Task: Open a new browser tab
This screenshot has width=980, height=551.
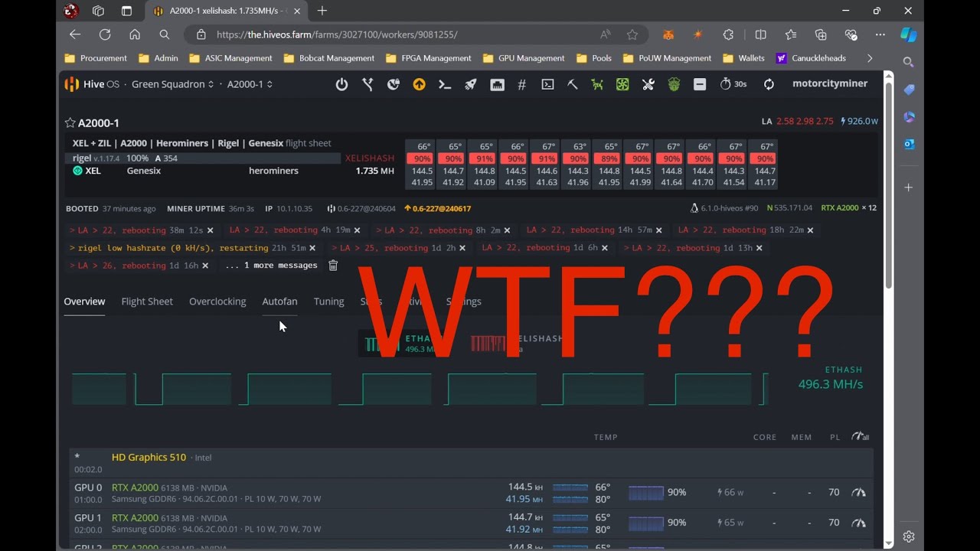Action: [322, 11]
